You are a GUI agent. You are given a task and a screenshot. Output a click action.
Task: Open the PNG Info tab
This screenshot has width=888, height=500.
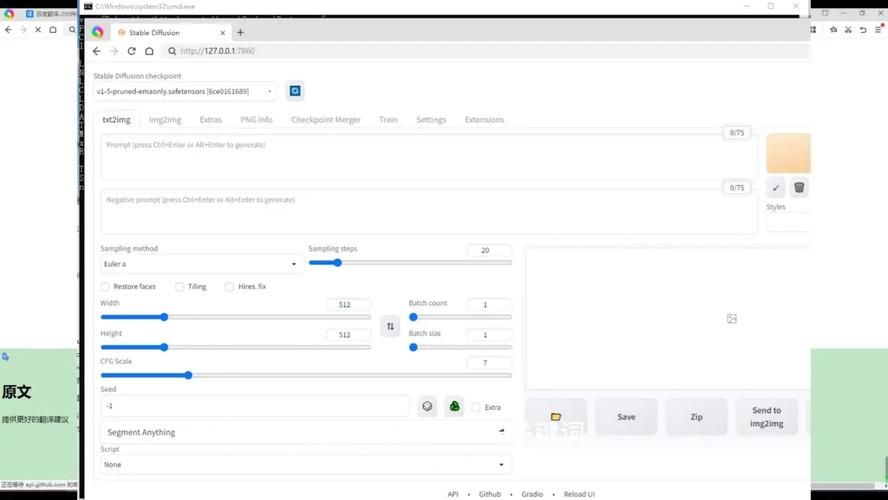(256, 120)
